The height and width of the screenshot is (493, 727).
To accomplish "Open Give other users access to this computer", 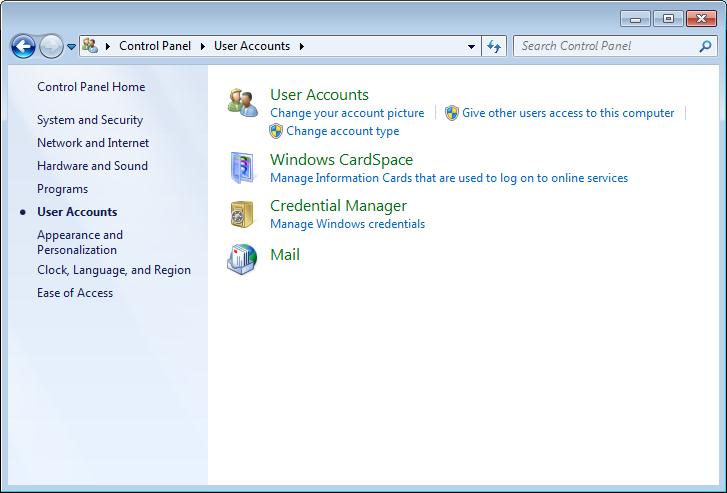I will (x=568, y=113).
